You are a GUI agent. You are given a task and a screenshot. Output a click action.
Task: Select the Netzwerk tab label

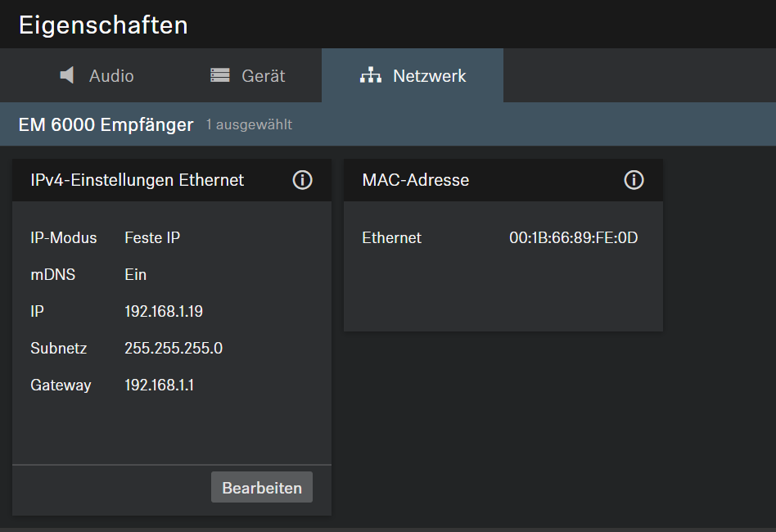coord(430,76)
